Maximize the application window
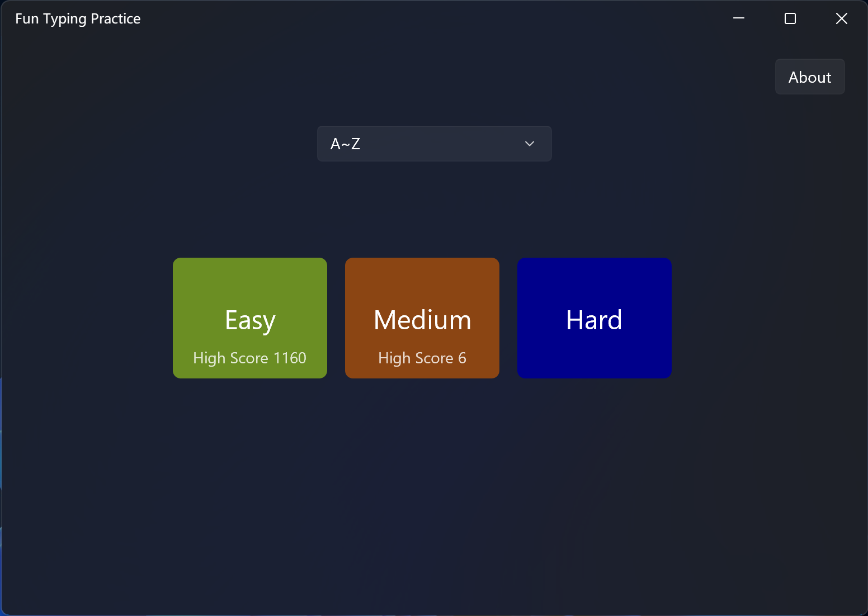Viewport: 868px width, 616px height. (x=790, y=18)
